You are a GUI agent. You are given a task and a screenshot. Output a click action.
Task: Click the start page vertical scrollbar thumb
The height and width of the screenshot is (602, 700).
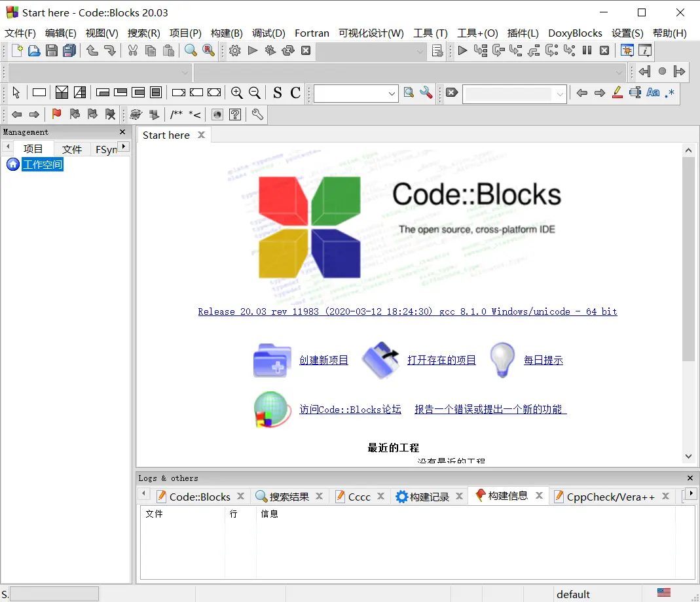click(x=688, y=259)
